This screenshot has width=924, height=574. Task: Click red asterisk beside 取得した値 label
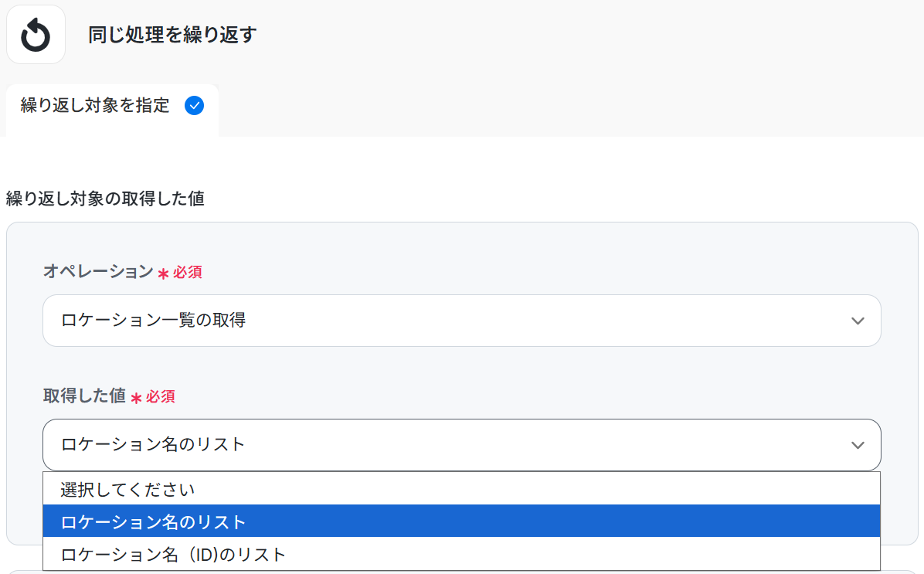coord(136,398)
